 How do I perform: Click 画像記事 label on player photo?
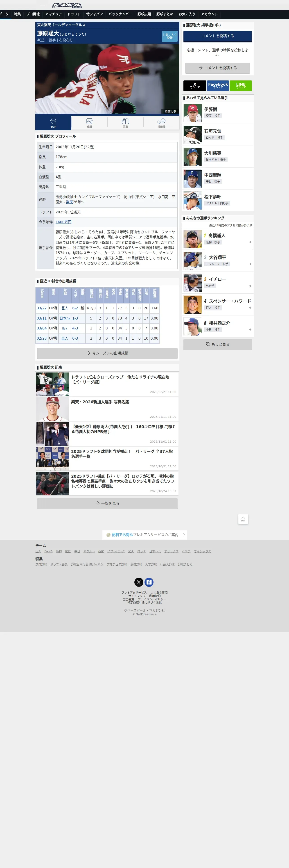170,111
